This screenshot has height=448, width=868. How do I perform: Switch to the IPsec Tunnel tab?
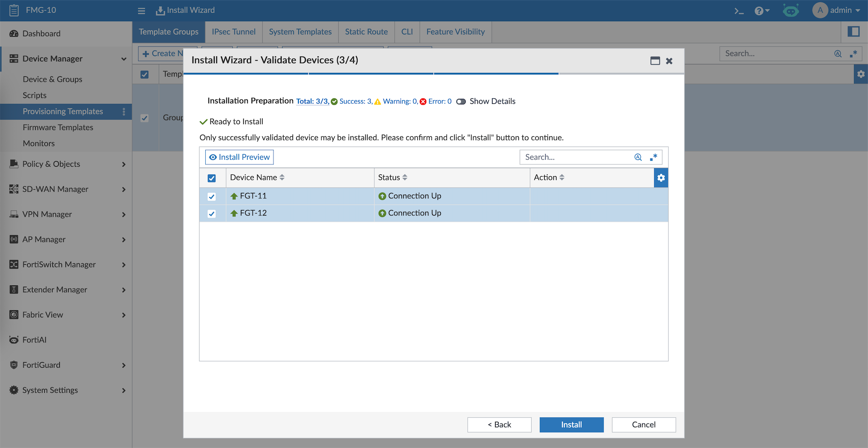point(233,32)
